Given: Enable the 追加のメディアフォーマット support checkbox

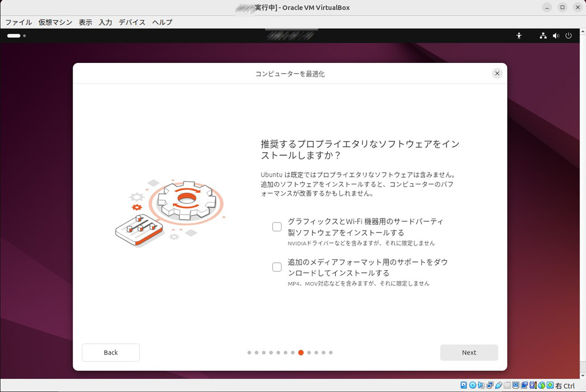Looking at the screenshot, I should click(x=277, y=267).
